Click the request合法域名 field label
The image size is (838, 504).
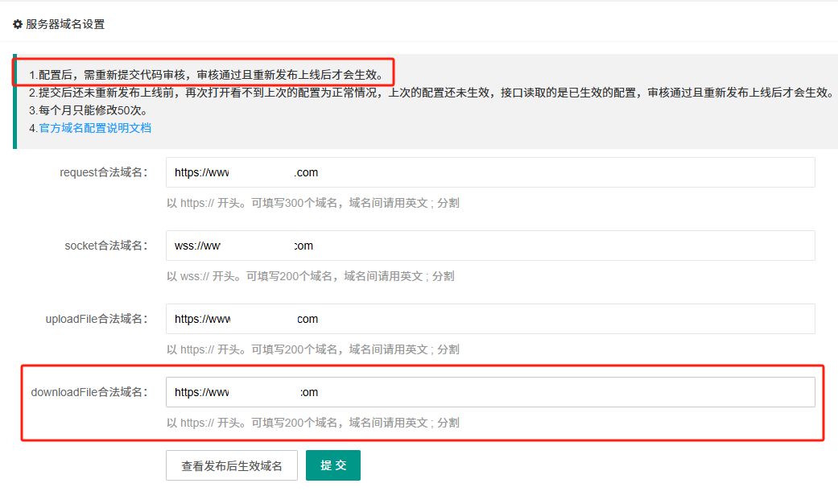click(104, 172)
